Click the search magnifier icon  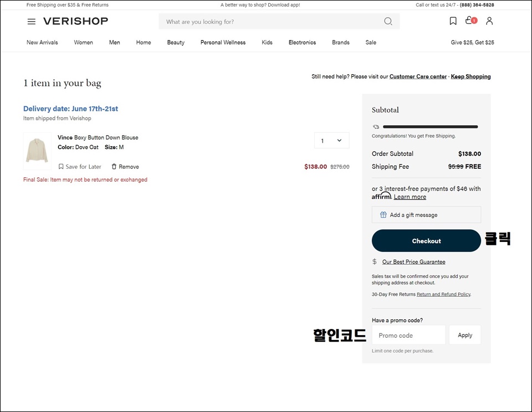click(x=388, y=22)
